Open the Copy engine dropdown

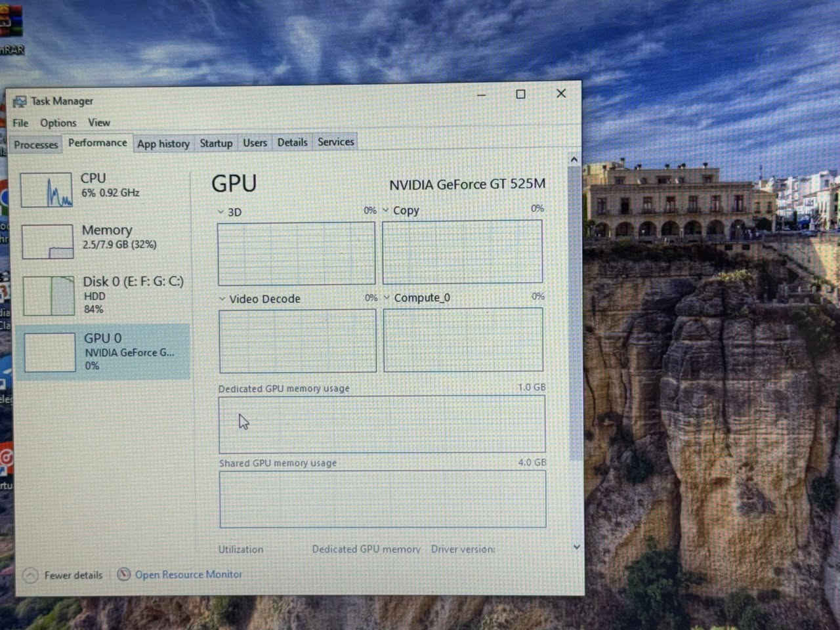[x=386, y=210]
